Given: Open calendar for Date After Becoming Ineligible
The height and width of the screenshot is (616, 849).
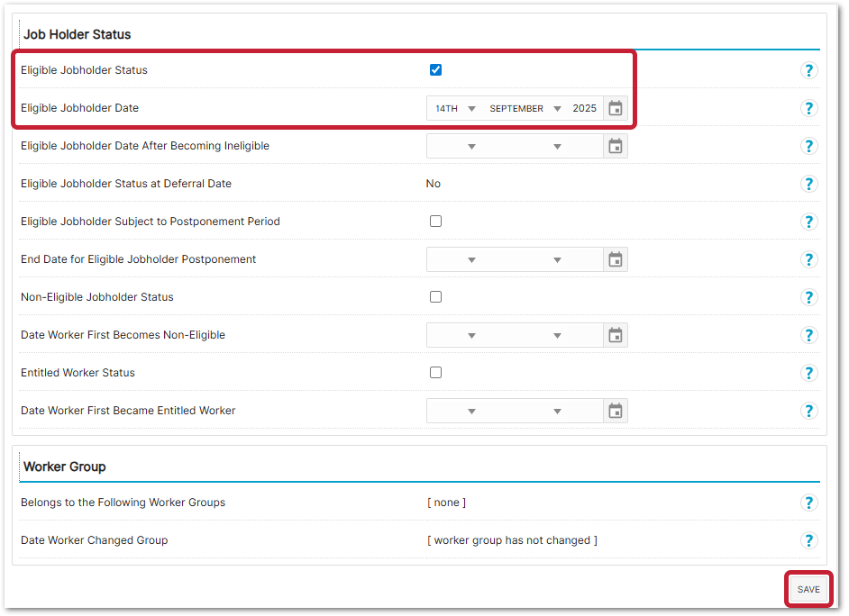Looking at the screenshot, I should pos(616,146).
